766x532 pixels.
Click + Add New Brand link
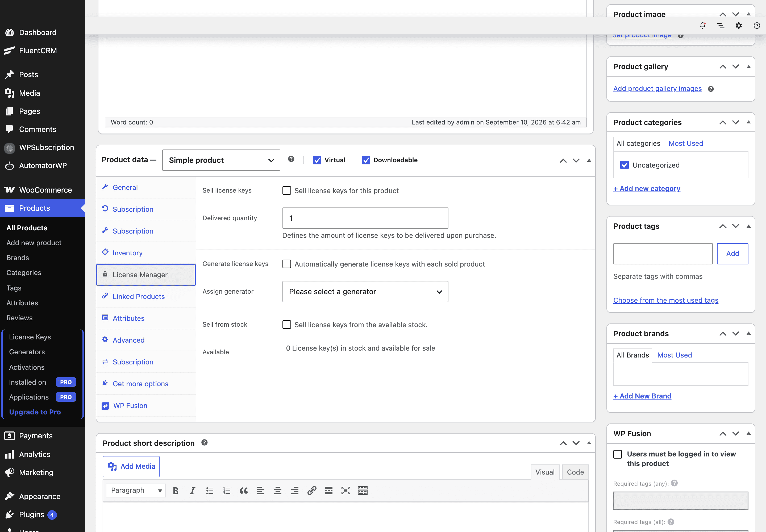point(642,396)
